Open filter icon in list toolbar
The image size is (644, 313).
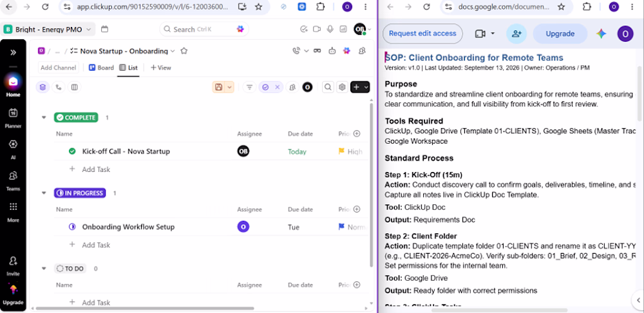pos(249,87)
